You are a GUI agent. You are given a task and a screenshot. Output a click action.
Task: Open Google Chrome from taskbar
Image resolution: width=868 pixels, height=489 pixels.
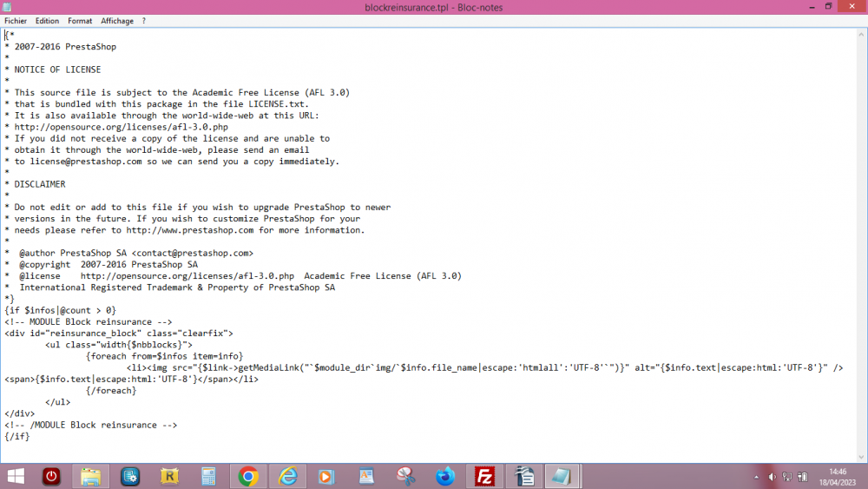[x=248, y=476]
